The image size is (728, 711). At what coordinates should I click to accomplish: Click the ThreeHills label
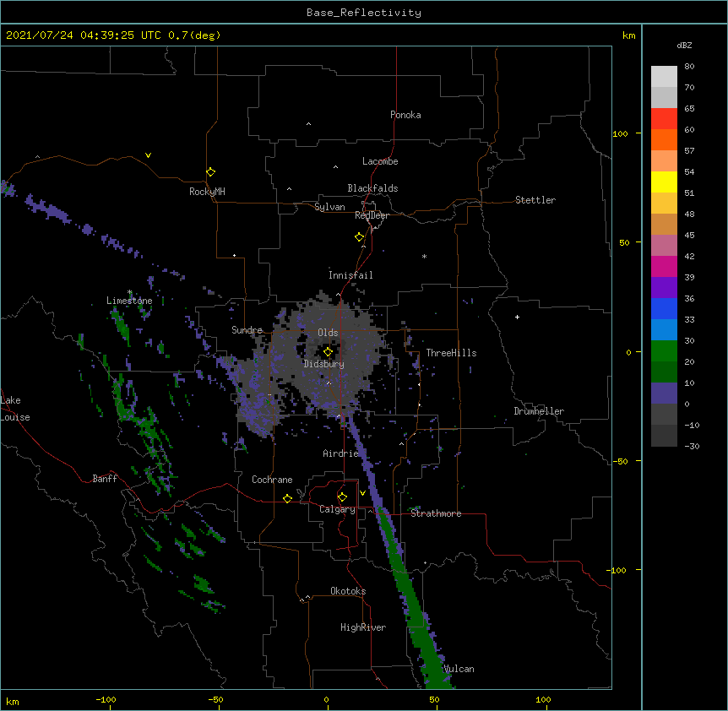click(x=451, y=353)
